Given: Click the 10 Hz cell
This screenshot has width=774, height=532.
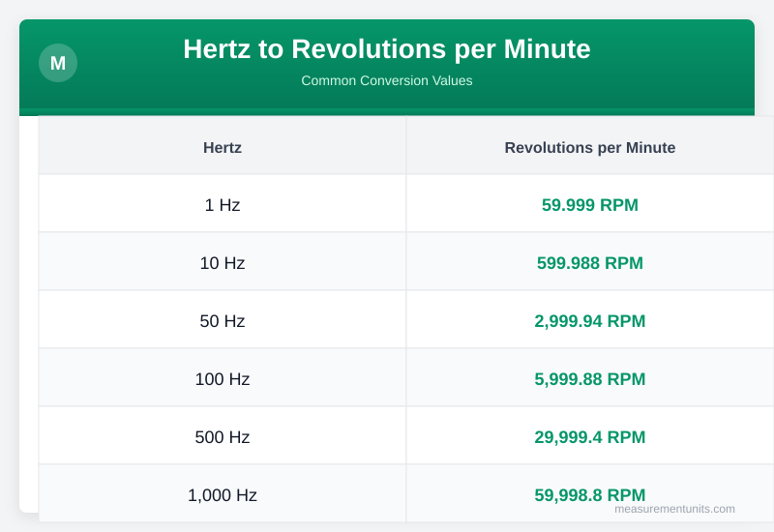Looking at the screenshot, I should coord(223,263).
